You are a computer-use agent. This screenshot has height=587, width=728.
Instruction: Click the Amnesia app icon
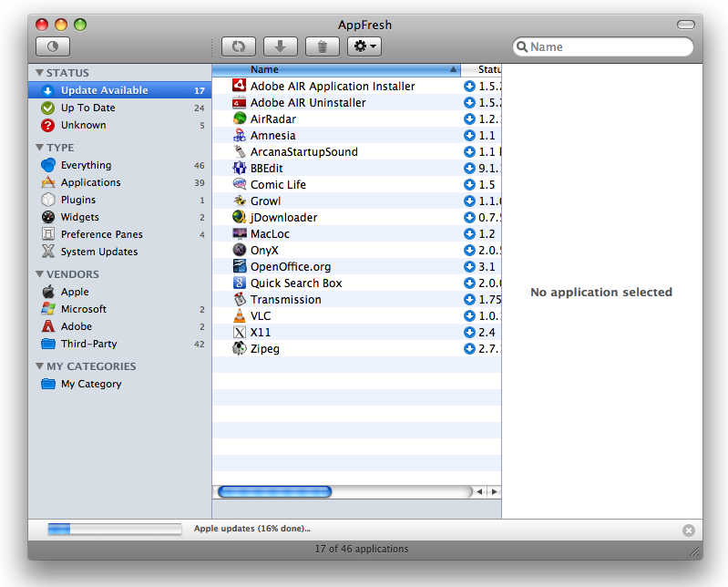pyautogui.click(x=239, y=135)
